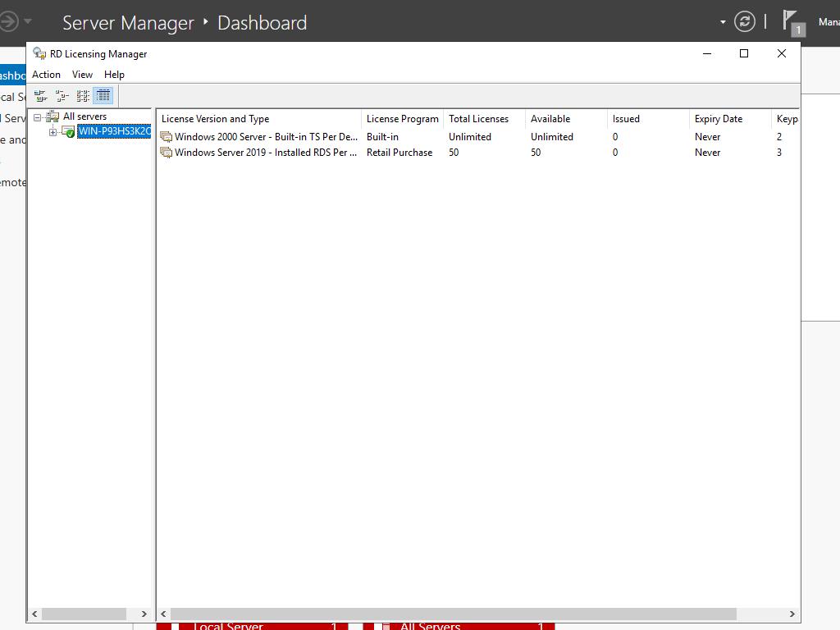
Task: Click Never expiry in Windows Server 2019 row
Action: 707,153
